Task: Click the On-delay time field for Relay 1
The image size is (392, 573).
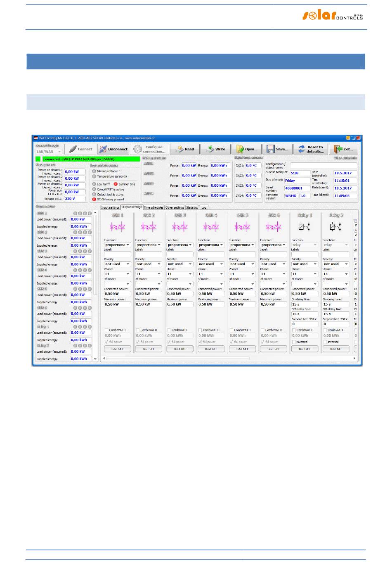Action: tap(305, 304)
